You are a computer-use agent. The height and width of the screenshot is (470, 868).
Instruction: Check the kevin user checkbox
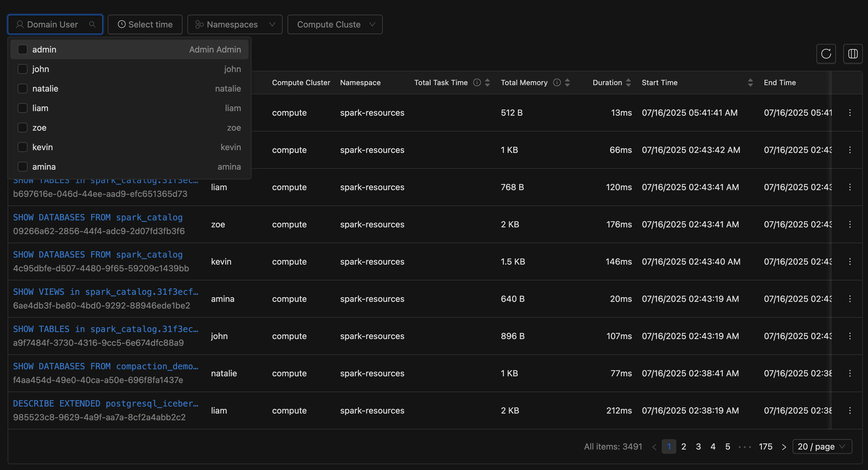(x=23, y=147)
